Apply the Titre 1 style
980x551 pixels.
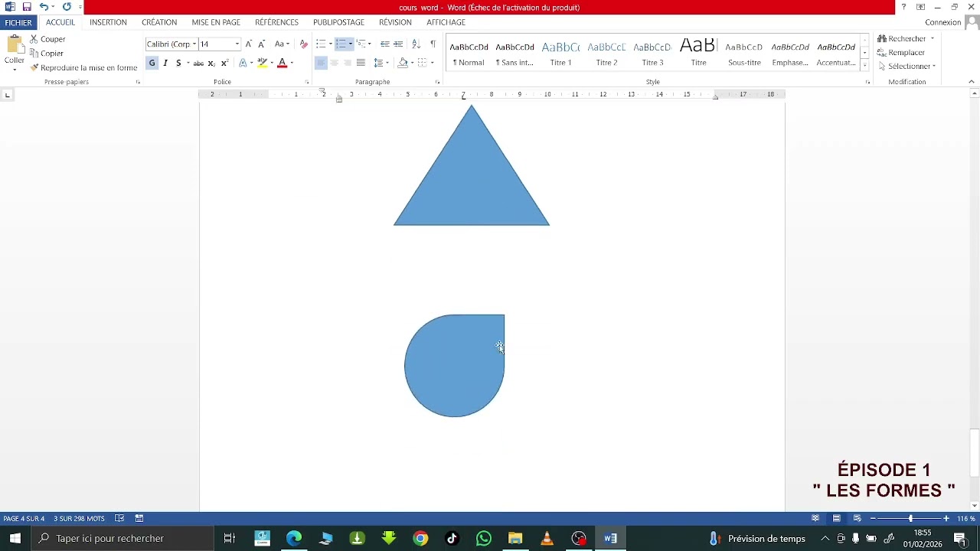[560, 54]
